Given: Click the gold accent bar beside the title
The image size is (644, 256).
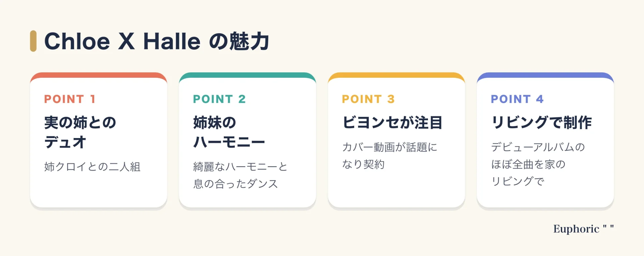Looking at the screenshot, I should pyautogui.click(x=33, y=41).
